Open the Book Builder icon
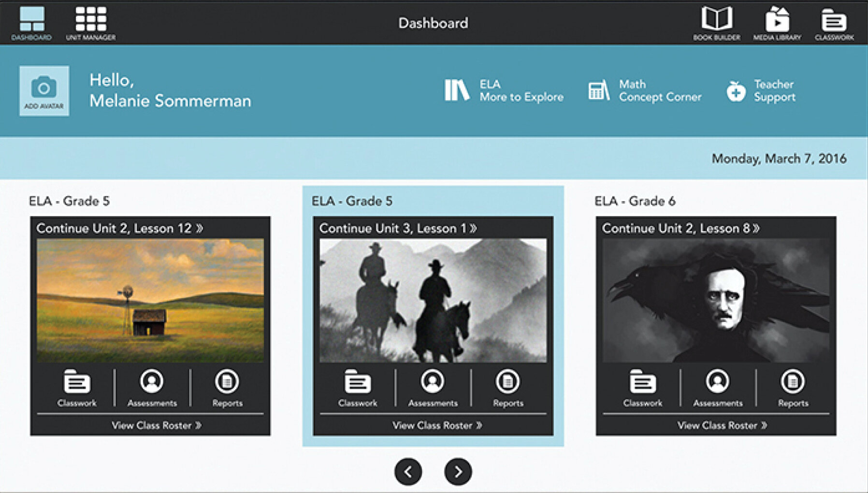This screenshot has width=868, height=493. tap(717, 23)
